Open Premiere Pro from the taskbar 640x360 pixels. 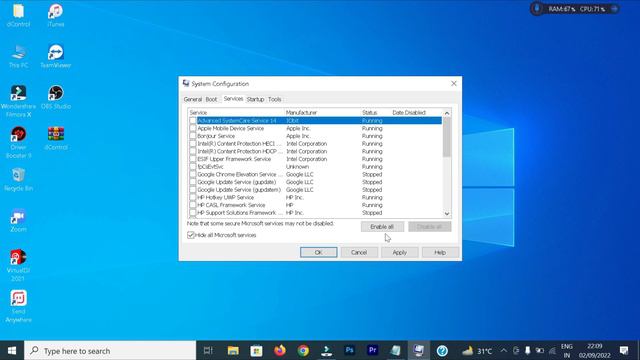tap(372, 351)
